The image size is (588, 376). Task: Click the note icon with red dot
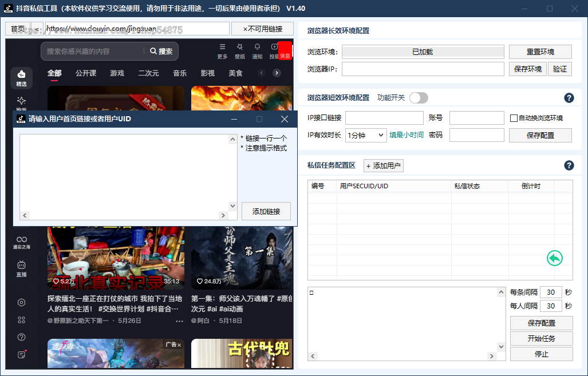click(x=21, y=354)
